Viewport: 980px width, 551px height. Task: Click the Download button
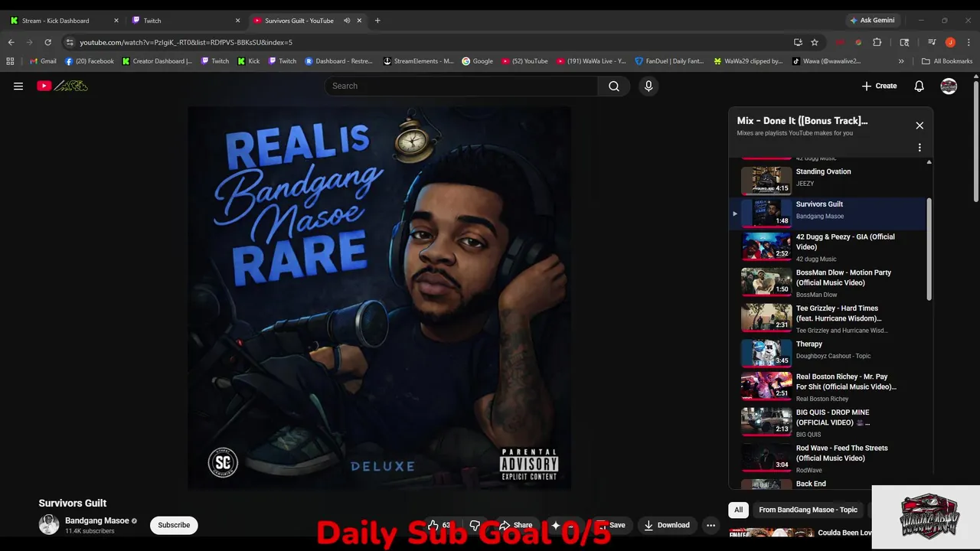pyautogui.click(x=667, y=525)
